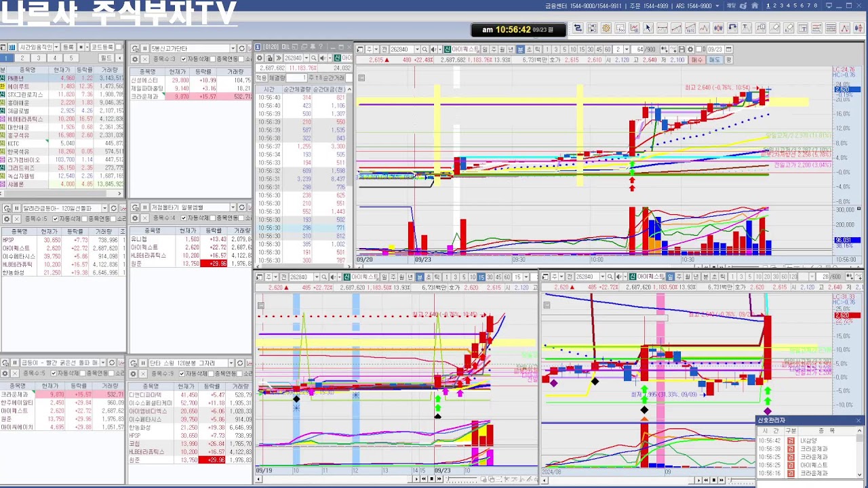This screenshot has height=488, width=868.
Task: Toggle 종목연동 checkbox in the 단타 스윙 120분봉 panel
Action: coord(211,374)
